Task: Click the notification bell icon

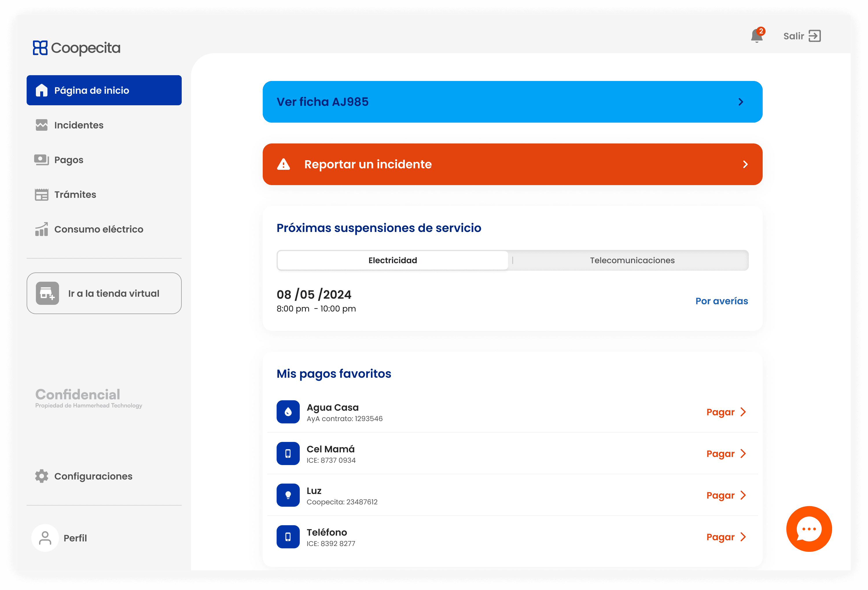Action: tap(757, 36)
